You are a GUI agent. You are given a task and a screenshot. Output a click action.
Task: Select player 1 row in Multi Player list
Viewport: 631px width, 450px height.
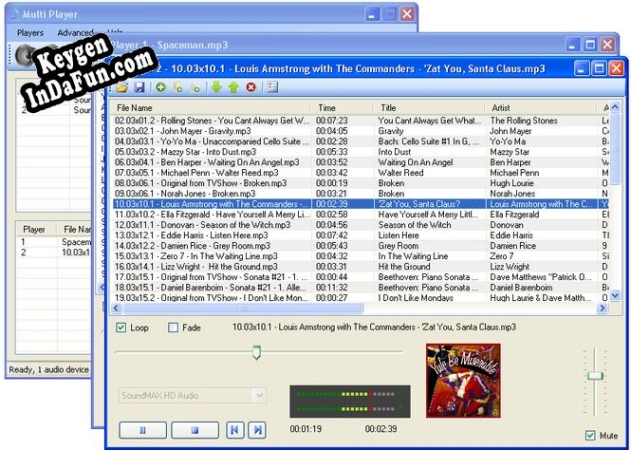pos(54,242)
